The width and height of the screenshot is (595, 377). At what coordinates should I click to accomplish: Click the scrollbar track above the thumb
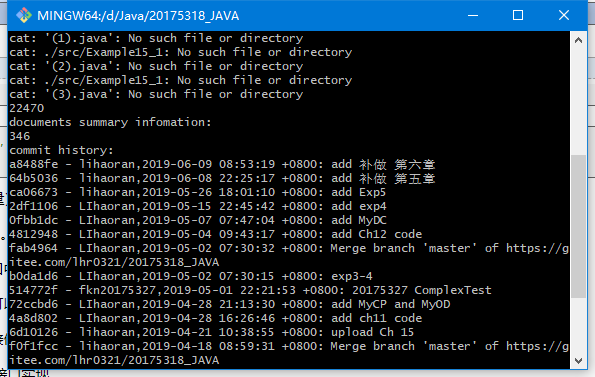[578, 101]
